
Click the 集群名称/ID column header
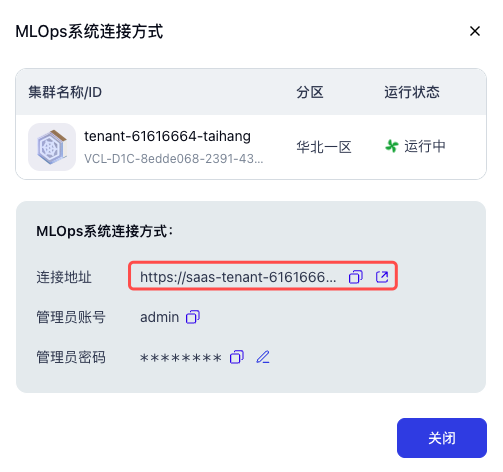(x=65, y=92)
